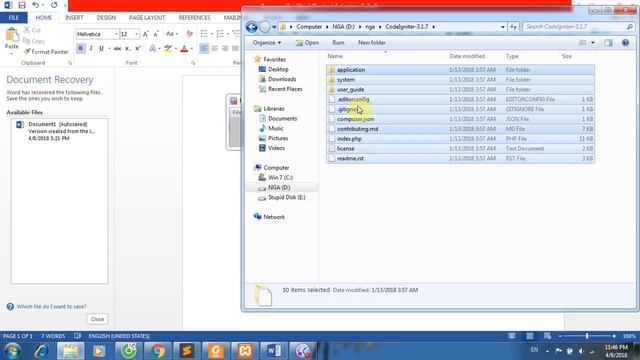Click the XAMPP icon on the taskbar

pos(245,351)
